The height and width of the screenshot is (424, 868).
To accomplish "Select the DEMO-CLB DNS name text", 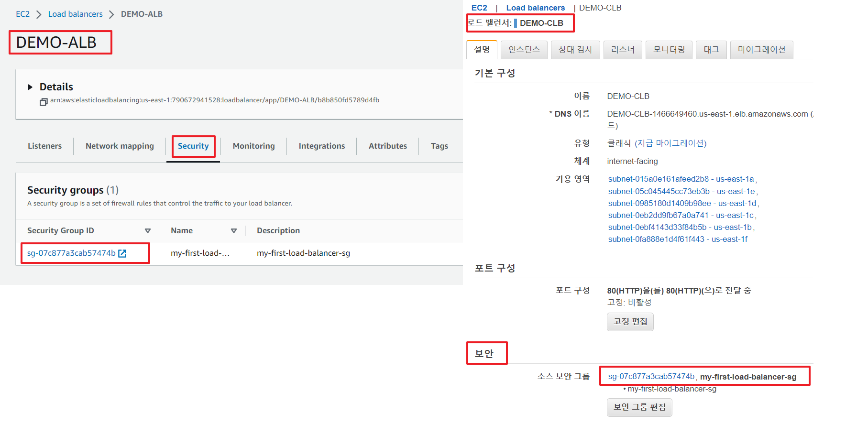I will [707, 114].
